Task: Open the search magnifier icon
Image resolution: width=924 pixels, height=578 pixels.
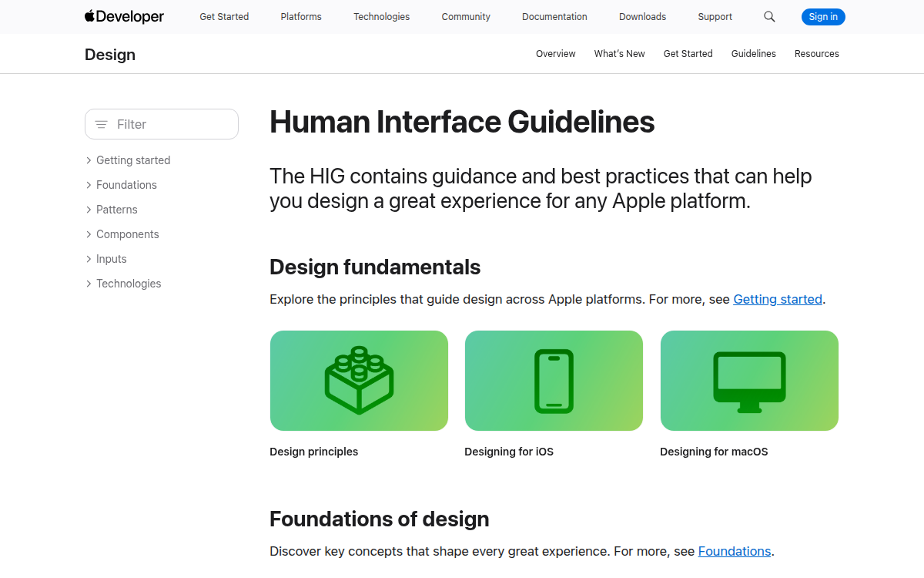Action: (769, 17)
